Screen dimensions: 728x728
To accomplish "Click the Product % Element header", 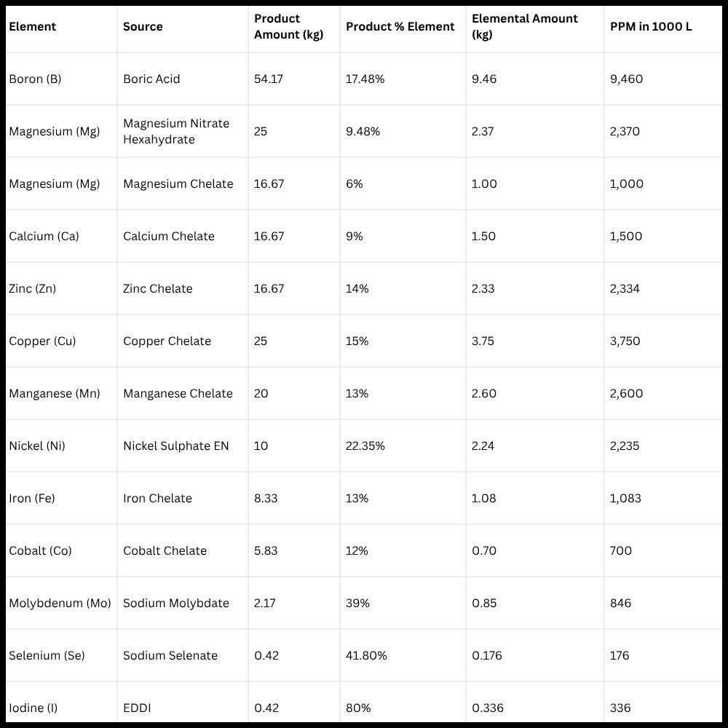I will [x=400, y=27].
